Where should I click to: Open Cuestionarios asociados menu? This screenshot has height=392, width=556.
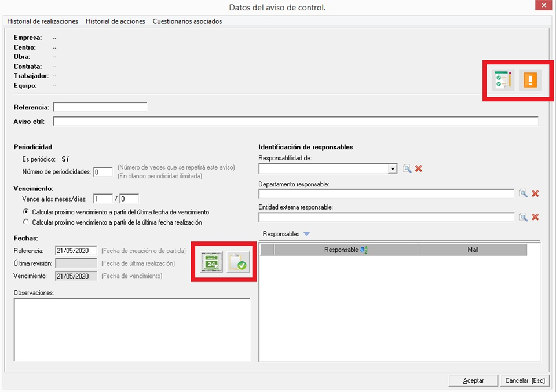point(187,21)
